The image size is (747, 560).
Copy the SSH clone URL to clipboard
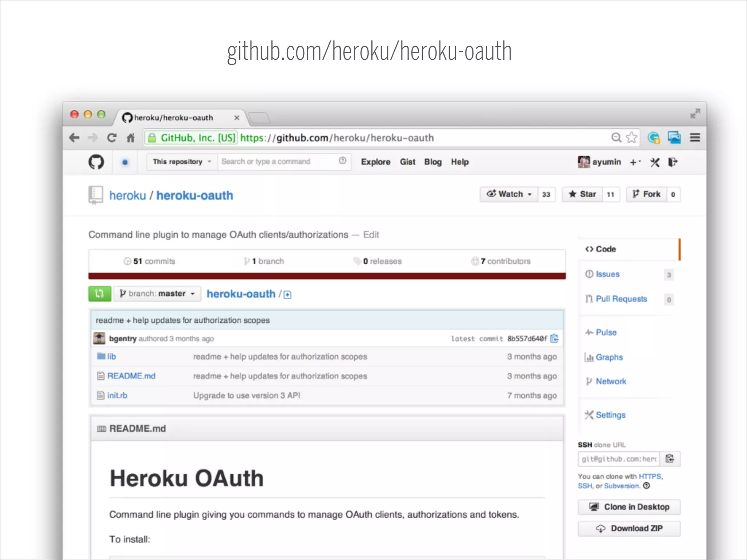[670, 459]
